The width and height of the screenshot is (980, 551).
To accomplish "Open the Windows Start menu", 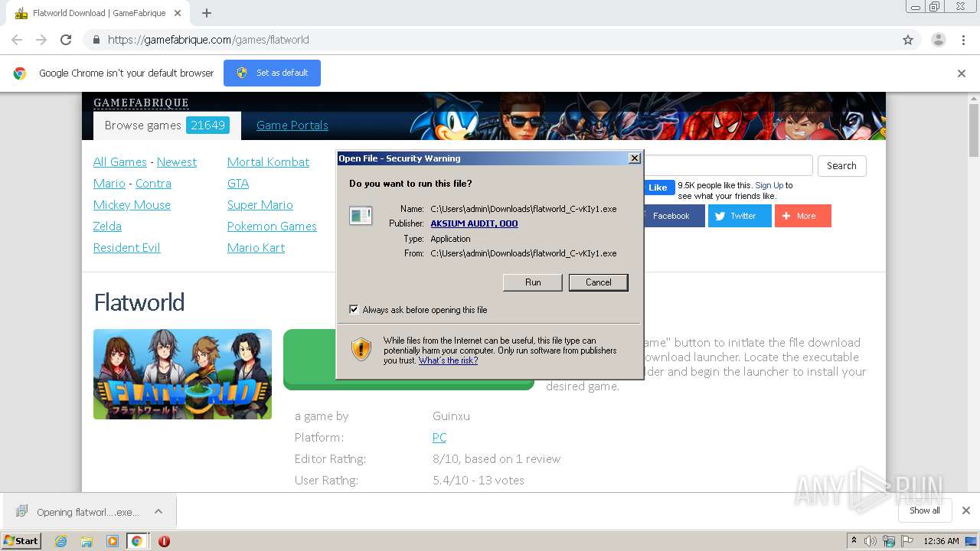I will [x=21, y=541].
